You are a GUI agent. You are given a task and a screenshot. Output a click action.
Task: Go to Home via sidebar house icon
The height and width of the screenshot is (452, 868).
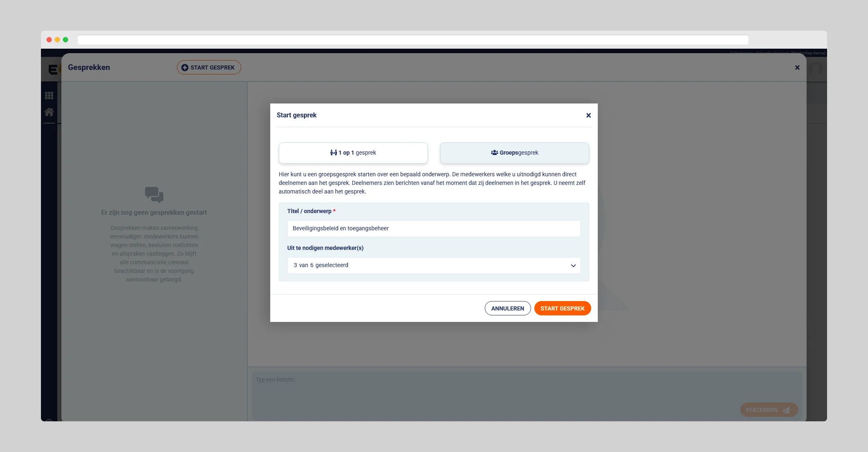pos(49,112)
